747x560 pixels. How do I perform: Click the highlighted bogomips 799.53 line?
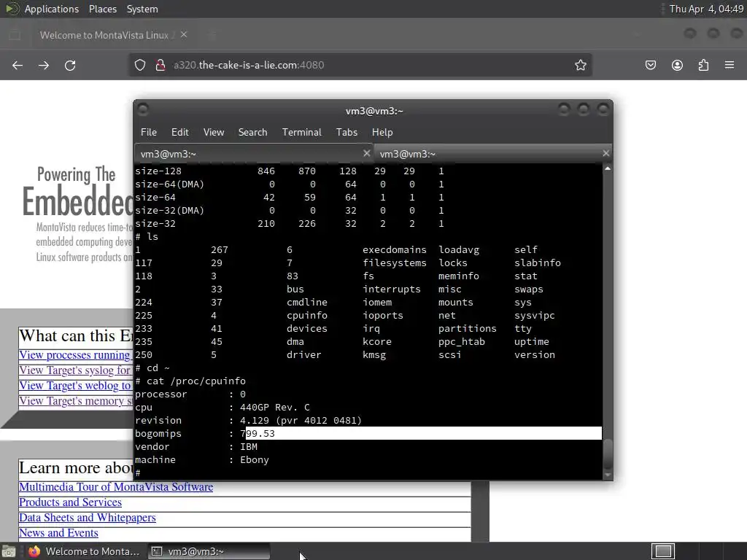point(368,433)
